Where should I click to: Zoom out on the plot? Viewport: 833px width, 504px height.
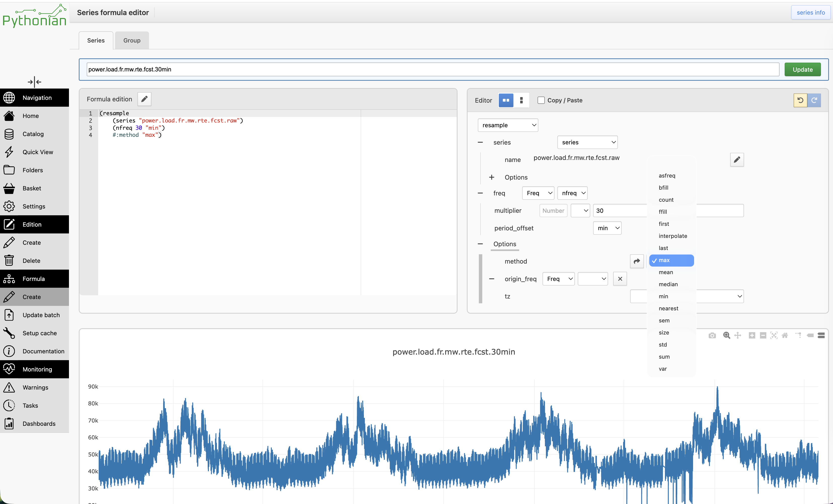[763, 335]
